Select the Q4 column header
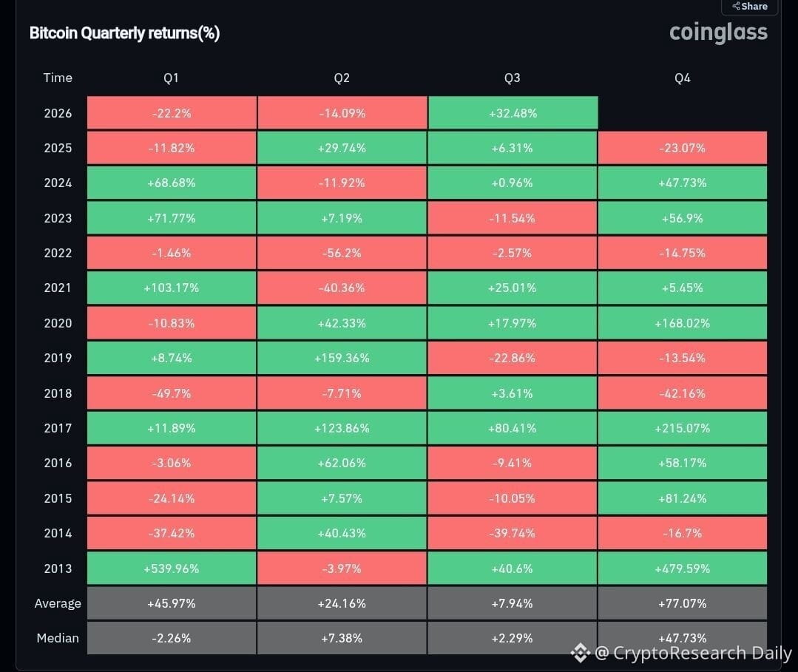798x672 pixels. (x=683, y=78)
